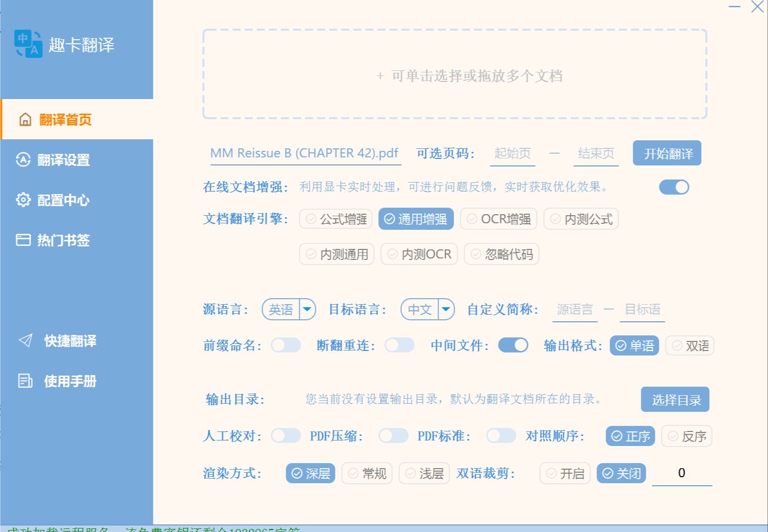Select the 公式增强 engine option
Viewport: 768px width, 532px height.
336,219
